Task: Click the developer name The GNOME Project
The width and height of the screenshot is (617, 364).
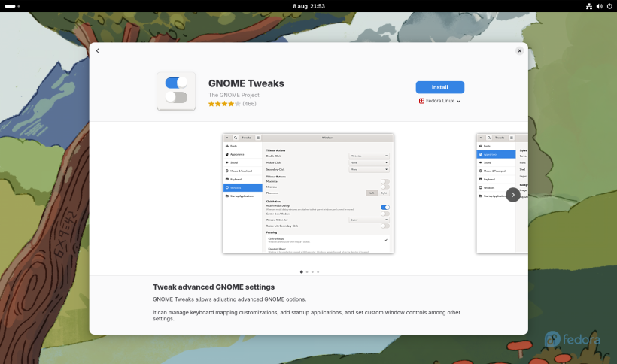Action: (x=234, y=95)
